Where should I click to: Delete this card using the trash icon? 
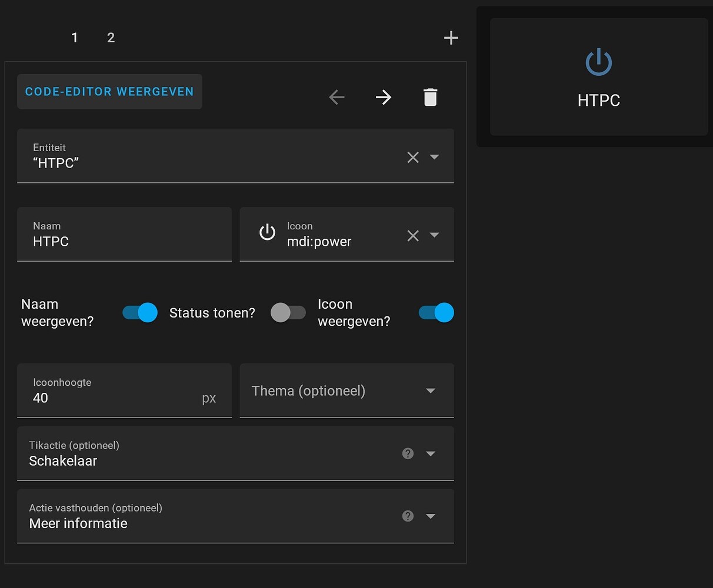[430, 97]
